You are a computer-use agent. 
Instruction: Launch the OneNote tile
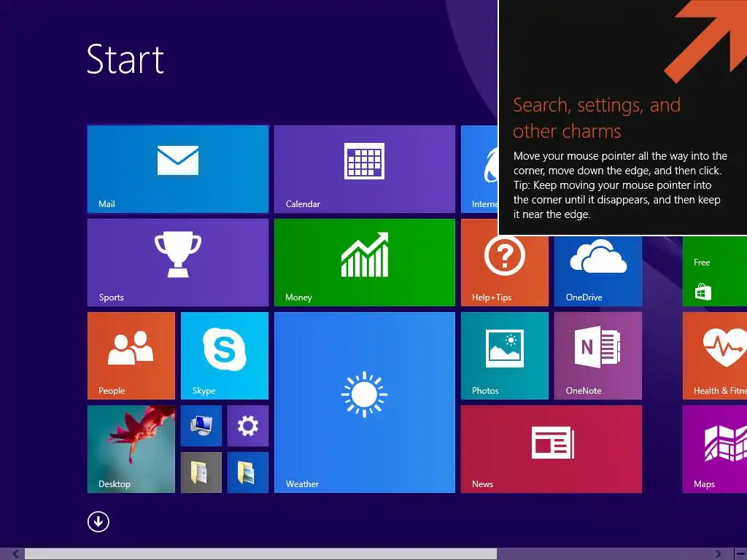click(x=598, y=356)
